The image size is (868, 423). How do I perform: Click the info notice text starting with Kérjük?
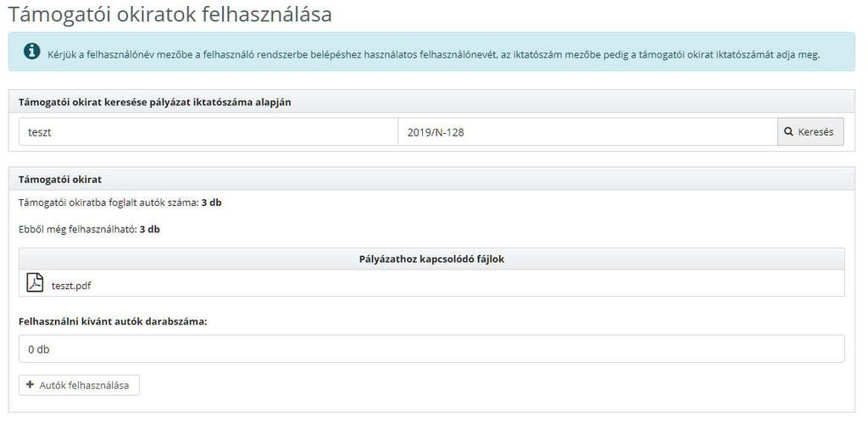coord(433,55)
